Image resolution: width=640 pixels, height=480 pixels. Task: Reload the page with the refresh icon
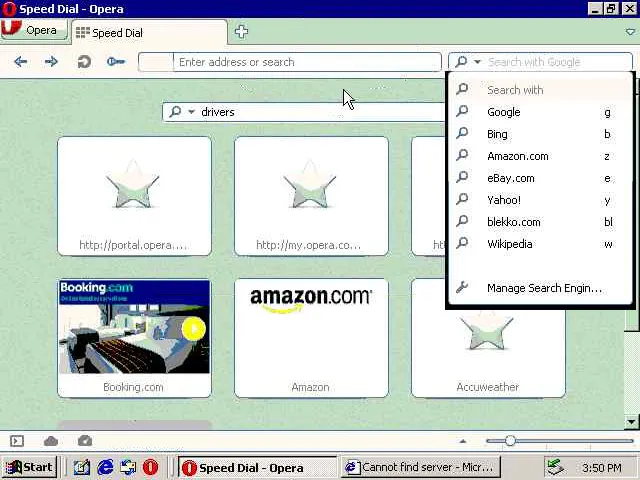click(84, 62)
